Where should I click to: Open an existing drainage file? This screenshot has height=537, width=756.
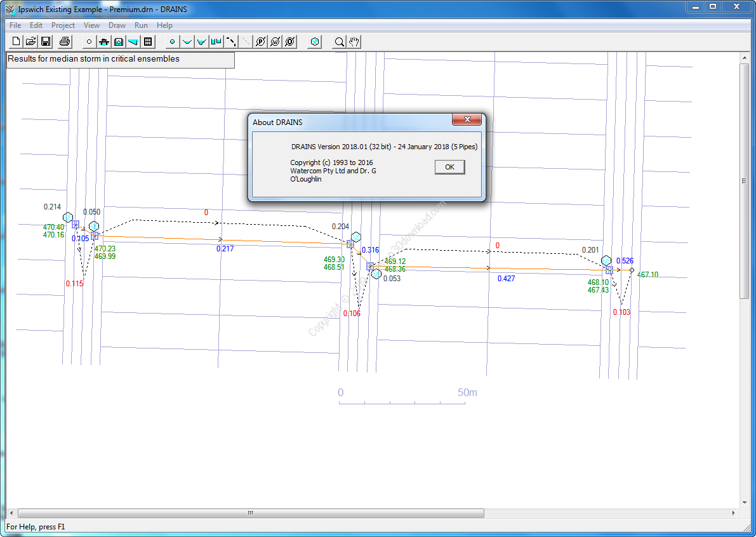(x=30, y=41)
